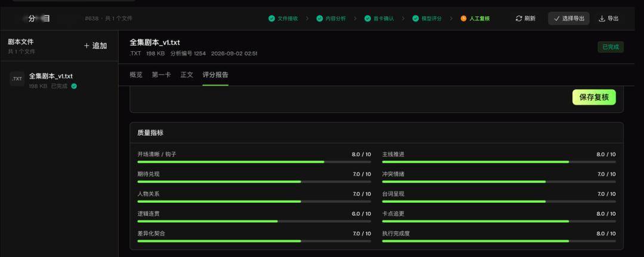The image size is (644, 257).
Task: Click the 期待兑现 progress bar
Action: (x=254, y=181)
